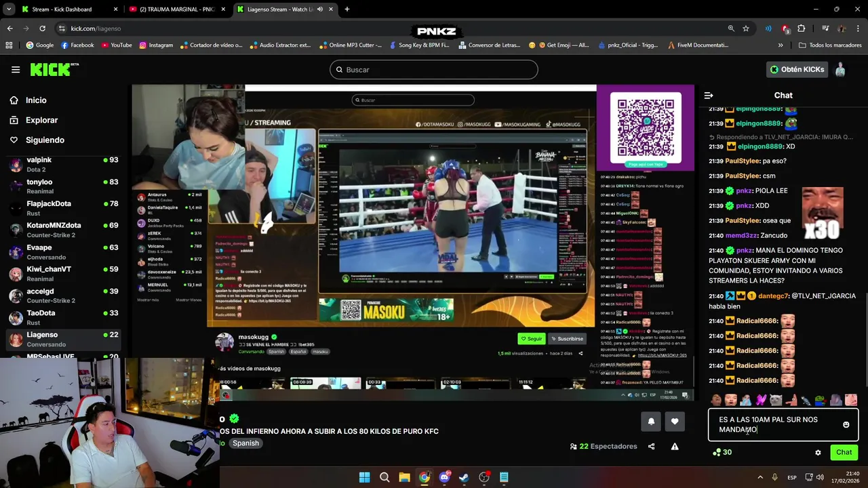Open the Instagram bookmark
The width and height of the screenshot is (868, 488).
(x=156, y=45)
